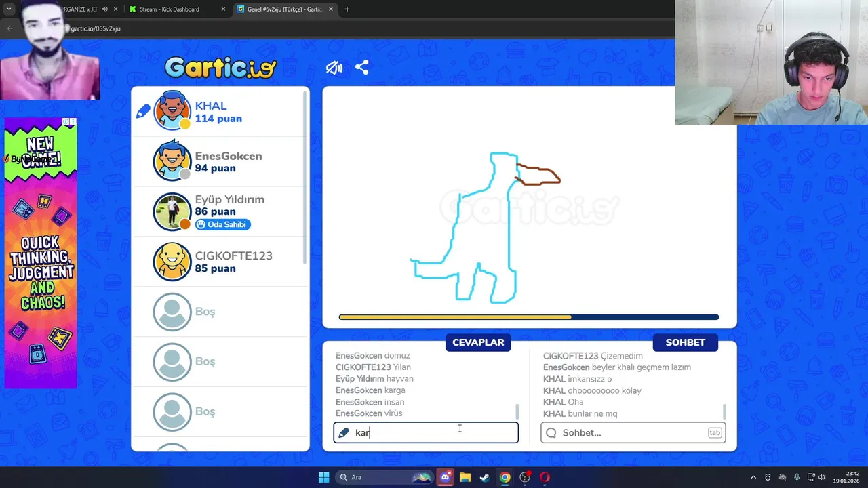The height and width of the screenshot is (488, 868).
Task: Open File Explorer from the taskbar
Action: [465, 477]
